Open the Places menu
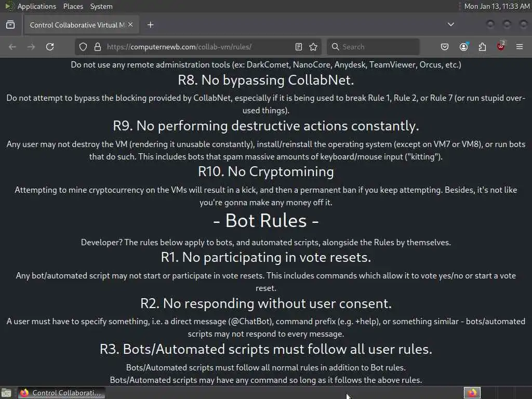This screenshot has width=532, height=399. coord(73,6)
